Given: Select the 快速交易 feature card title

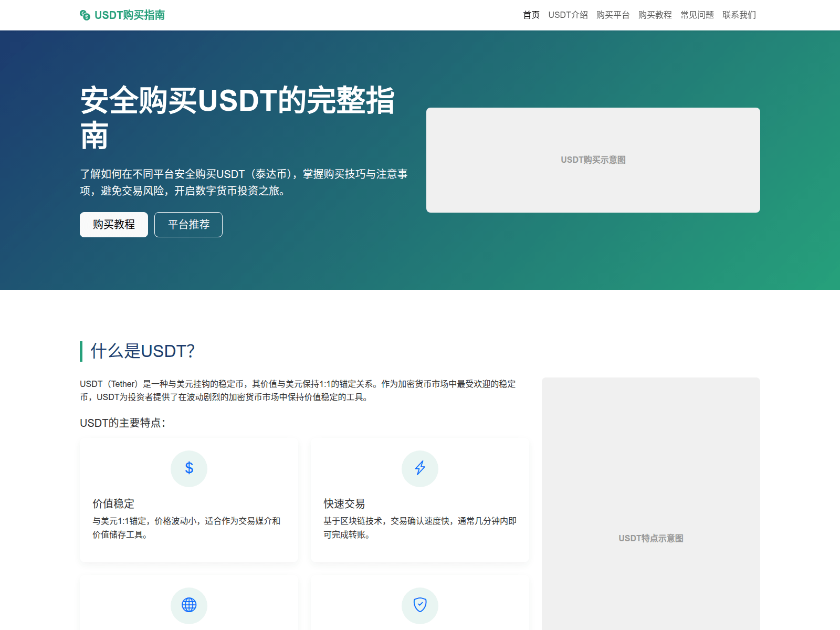Looking at the screenshot, I should tap(344, 504).
